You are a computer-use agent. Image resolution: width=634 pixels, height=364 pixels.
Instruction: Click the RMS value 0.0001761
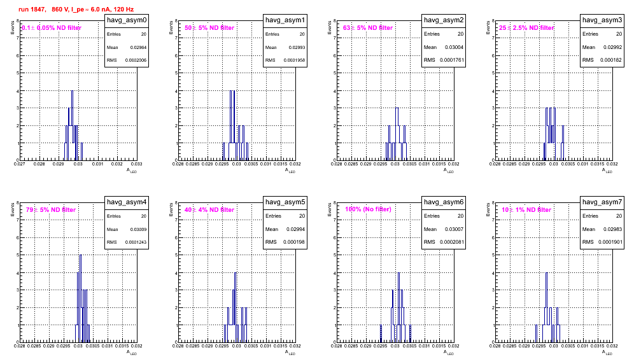tap(452, 60)
